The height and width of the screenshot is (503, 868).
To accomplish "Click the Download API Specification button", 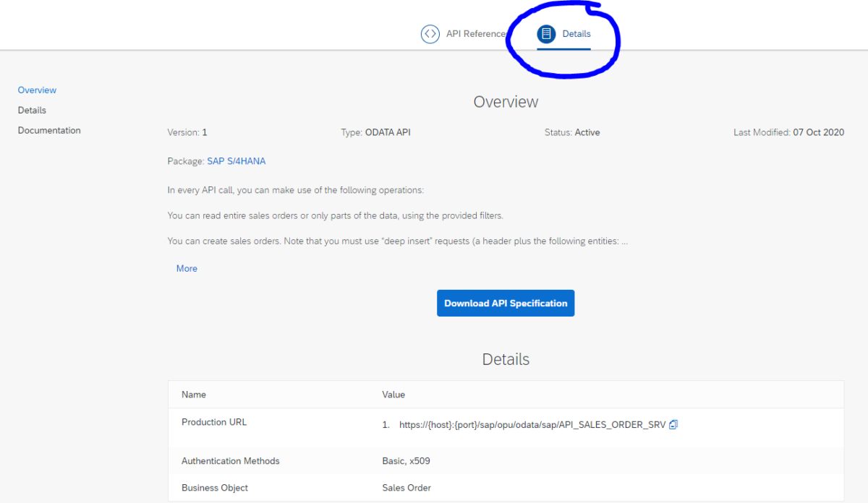I will point(506,303).
